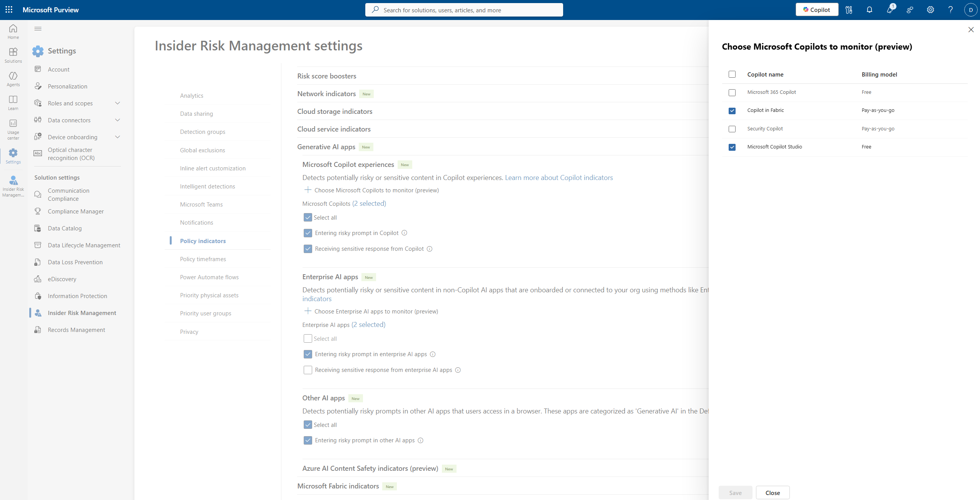Show info for risky prompt in other AI apps
The width and height of the screenshot is (980, 500).
[420, 440]
